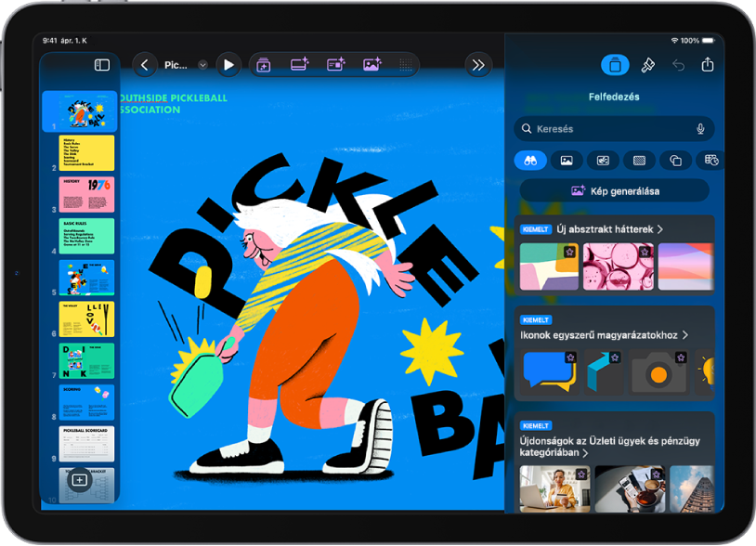Tap the Wi-Fi status icon

[x=674, y=41]
